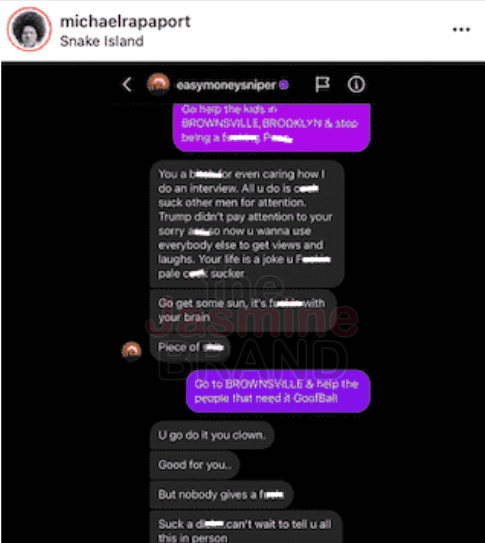Select the long gray message mentioning Trump
The image size is (485, 543).
[247, 224]
